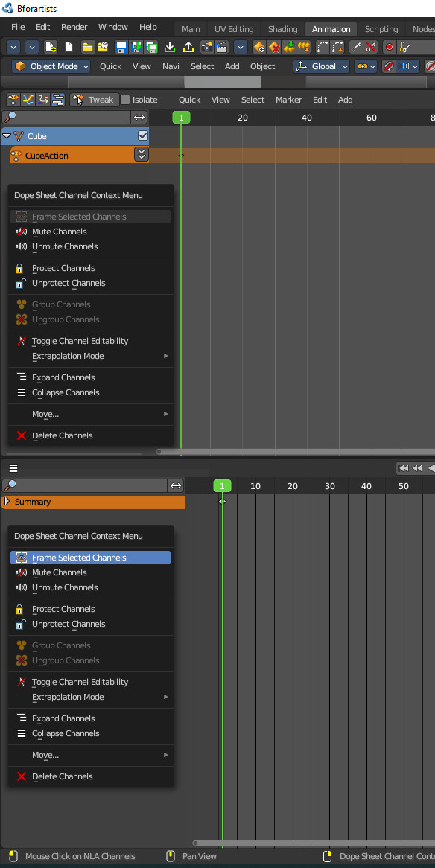Open the Object Mode dropdown
Screen dimensions: 435x868
(x=51, y=66)
